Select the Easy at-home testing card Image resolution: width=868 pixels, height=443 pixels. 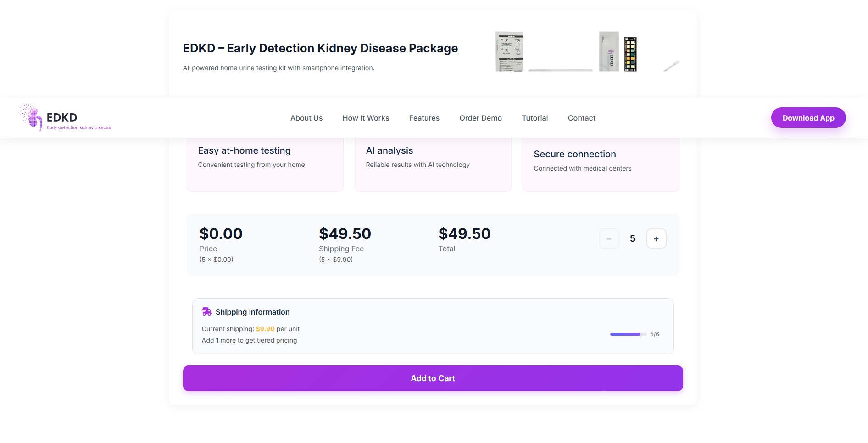pyautogui.click(x=265, y=164)
